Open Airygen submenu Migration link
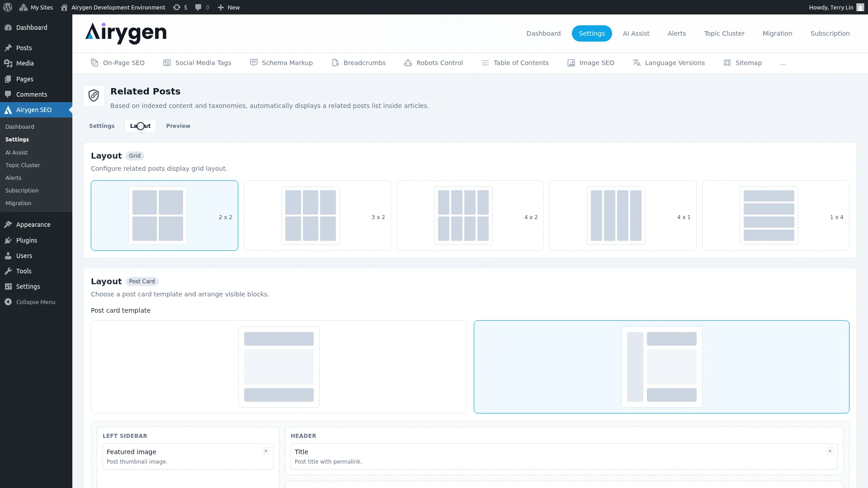The height and width of the screenshot is (488, 868). tap(19, 203)
